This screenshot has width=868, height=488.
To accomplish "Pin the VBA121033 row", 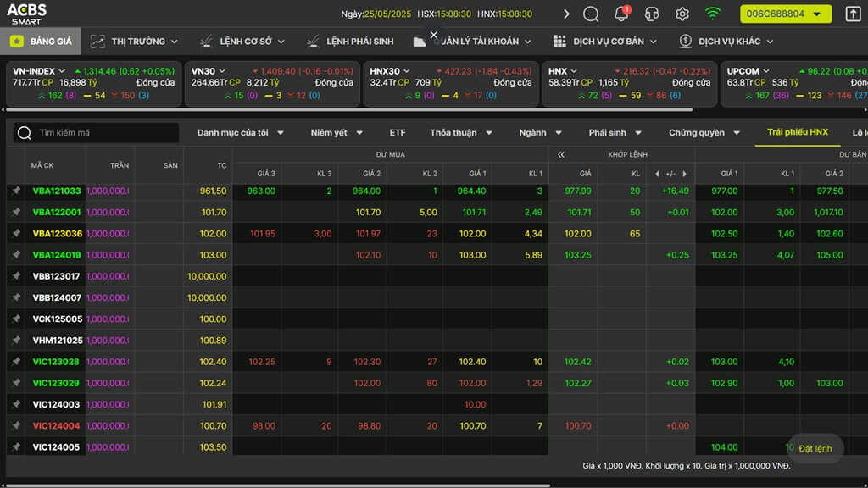I will coord(16,191).
